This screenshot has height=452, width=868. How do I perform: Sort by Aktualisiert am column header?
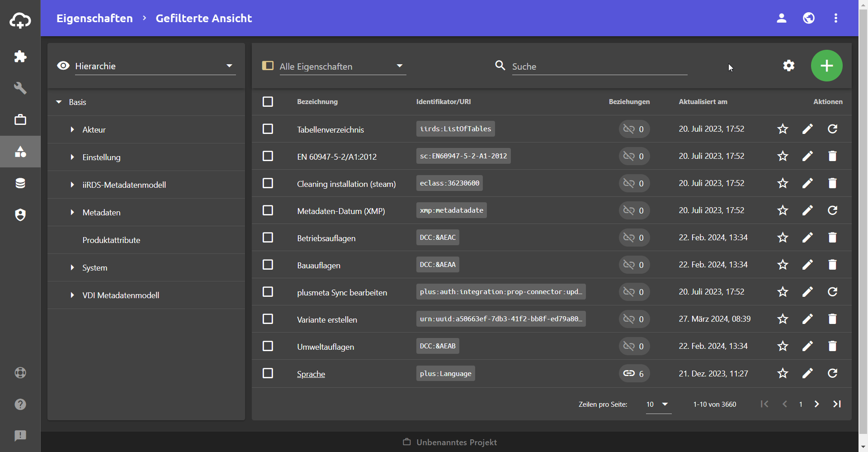(703, 102)
